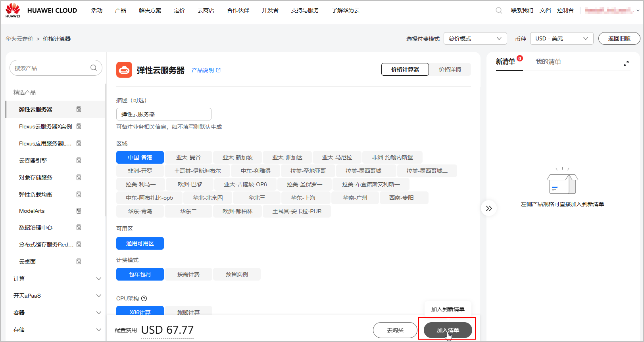Select the 价格计算器 tab
This screenshot has height=342, width=644.
(405, 69)
